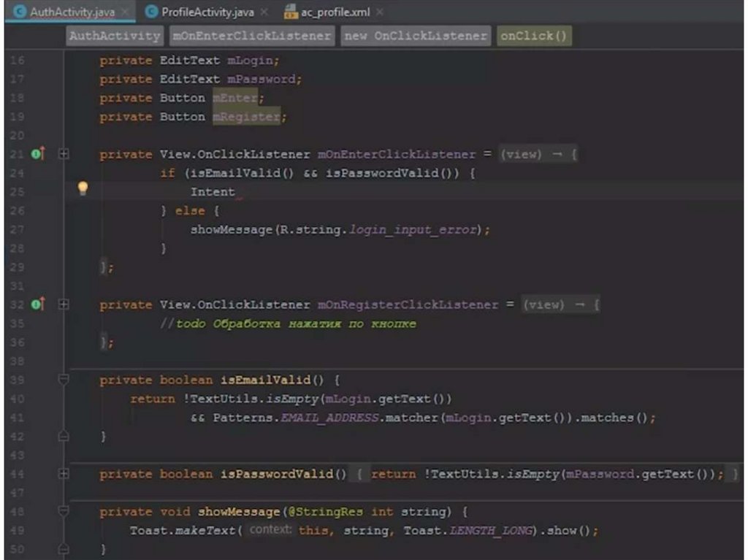Screen dimensions: 748x560
Task: Close the AuthActivity.java tab
Action: [124, 12]
